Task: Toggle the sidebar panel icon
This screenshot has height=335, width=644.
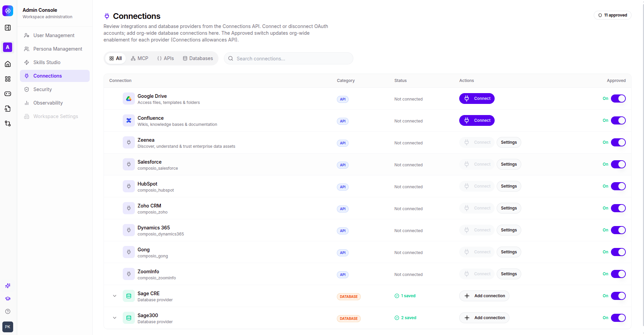Action: [x=8, y=28]
